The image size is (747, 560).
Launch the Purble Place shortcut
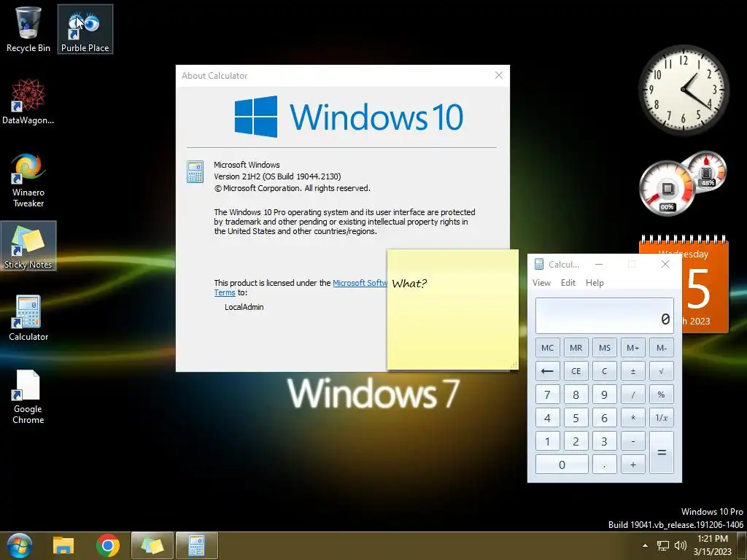pos(85,28)
